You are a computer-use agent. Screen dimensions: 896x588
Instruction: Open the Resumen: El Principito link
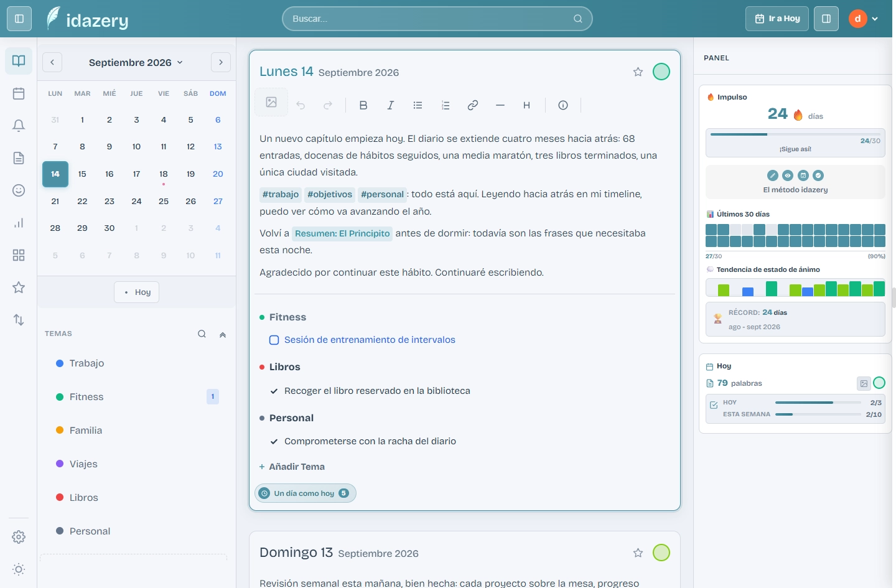pos(342,233)
